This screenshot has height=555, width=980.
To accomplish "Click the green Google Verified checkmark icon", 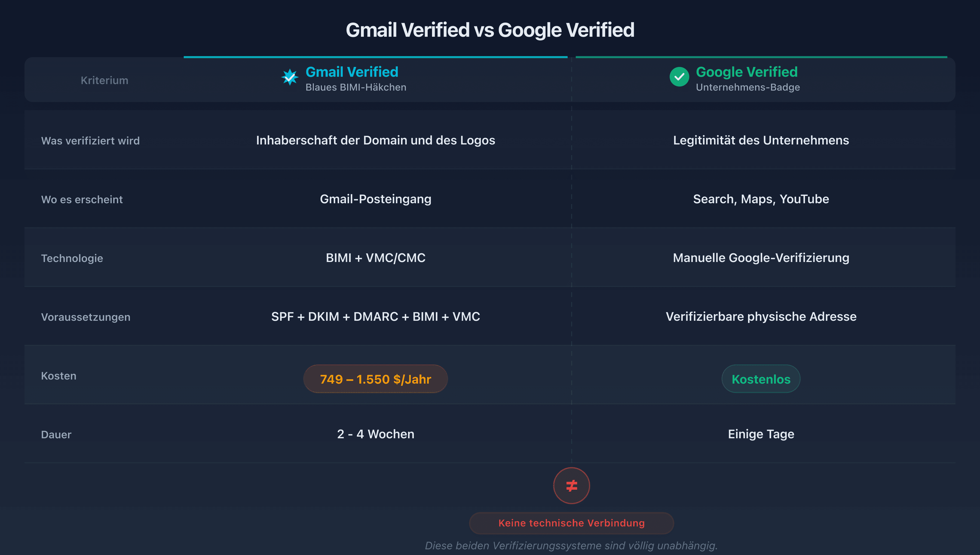I will tap(680, 77).
